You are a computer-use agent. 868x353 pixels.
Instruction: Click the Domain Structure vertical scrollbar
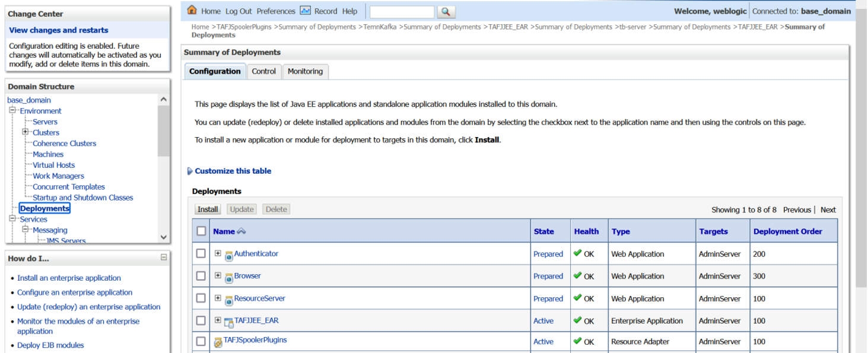tap(164, 166)
